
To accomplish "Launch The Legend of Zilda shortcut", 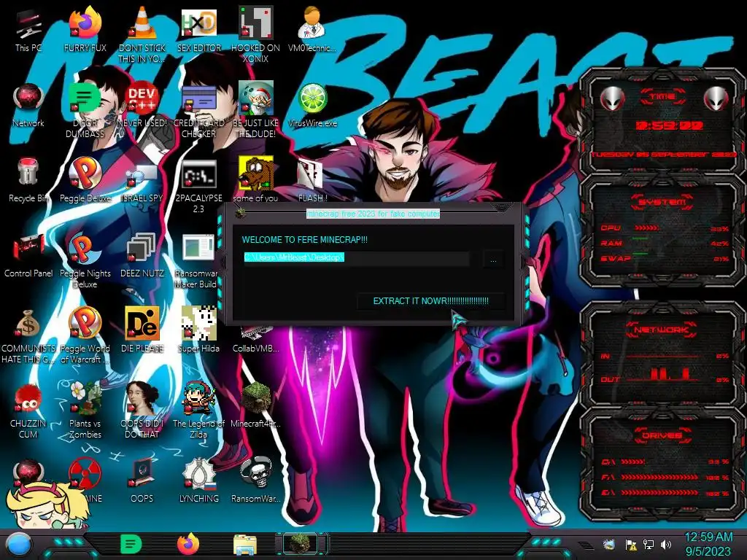I will (x=198, y=411).
